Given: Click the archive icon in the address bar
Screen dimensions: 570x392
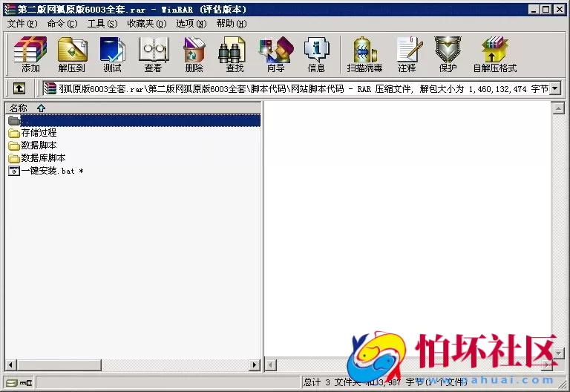Looking at the screenshot, I should pyautogui.click(x=50, y=88).
